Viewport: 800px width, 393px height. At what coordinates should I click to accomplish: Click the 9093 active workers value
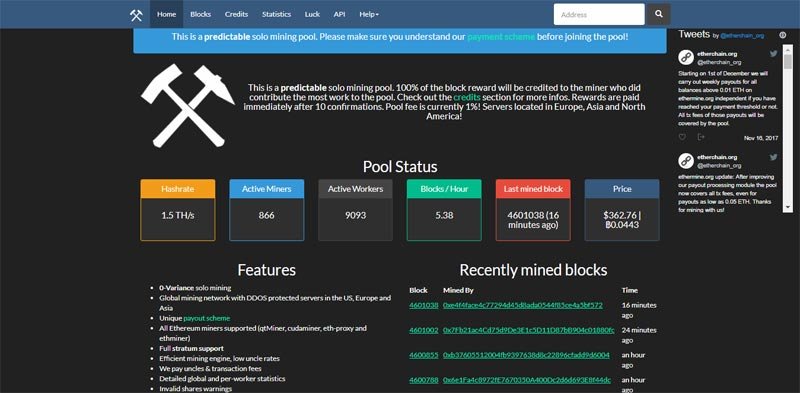tap(355, 215)
